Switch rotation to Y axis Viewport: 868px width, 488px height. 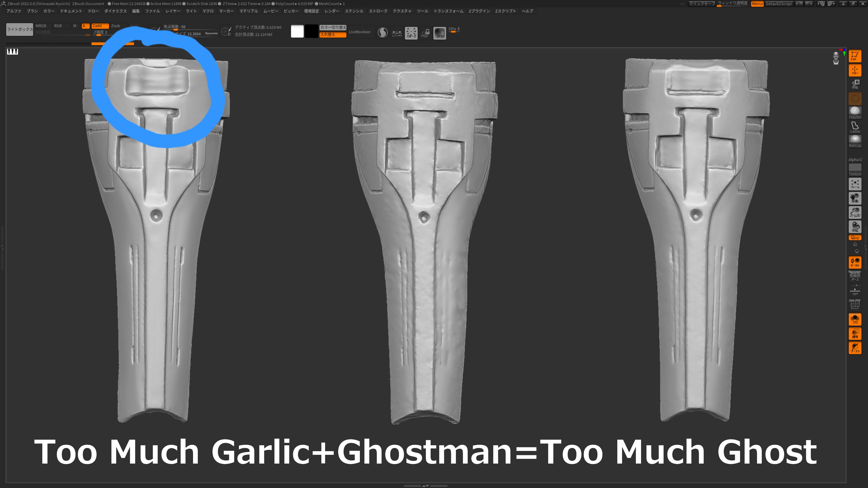click(x=855, y=245)
